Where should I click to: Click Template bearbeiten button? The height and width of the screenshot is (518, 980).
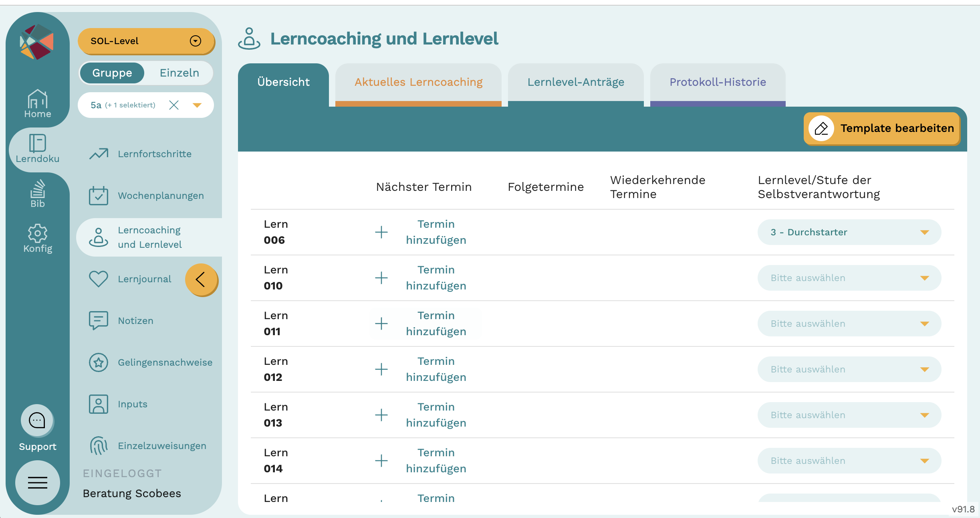(x=882, y=129)
